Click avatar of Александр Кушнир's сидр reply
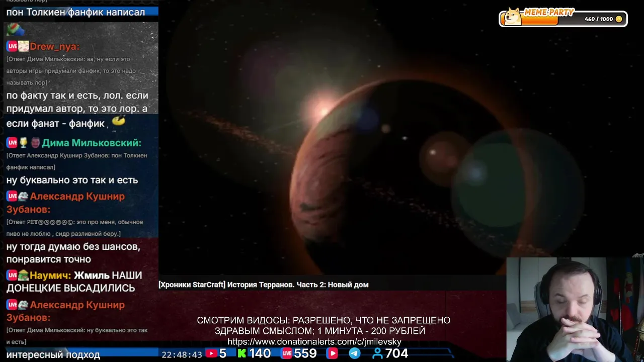Image resolution: width=644 pixels, height=362 pixels. pyautogui.click(x=24, y=196)
